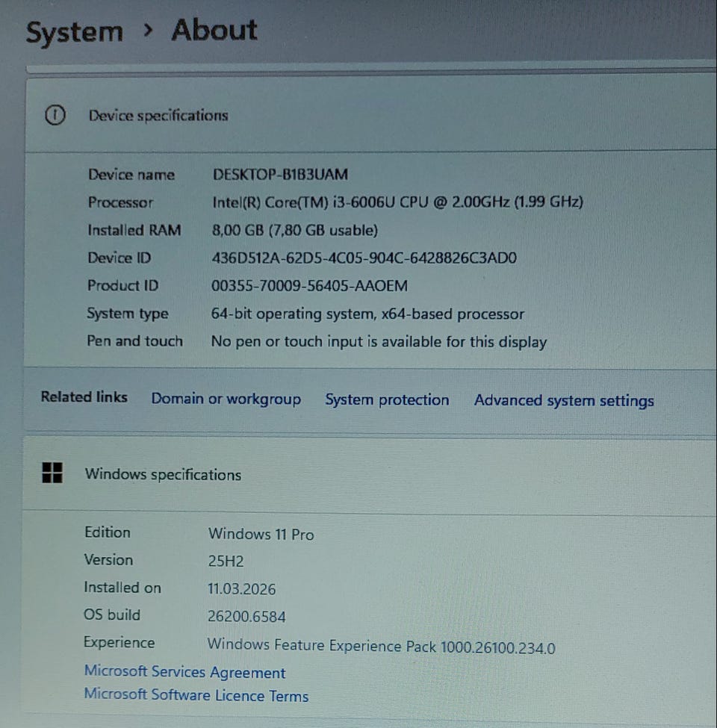Select edition value Windows 11 Pro
The height and width of the screenshot is (728, 717).
click(x=261, y=534)
